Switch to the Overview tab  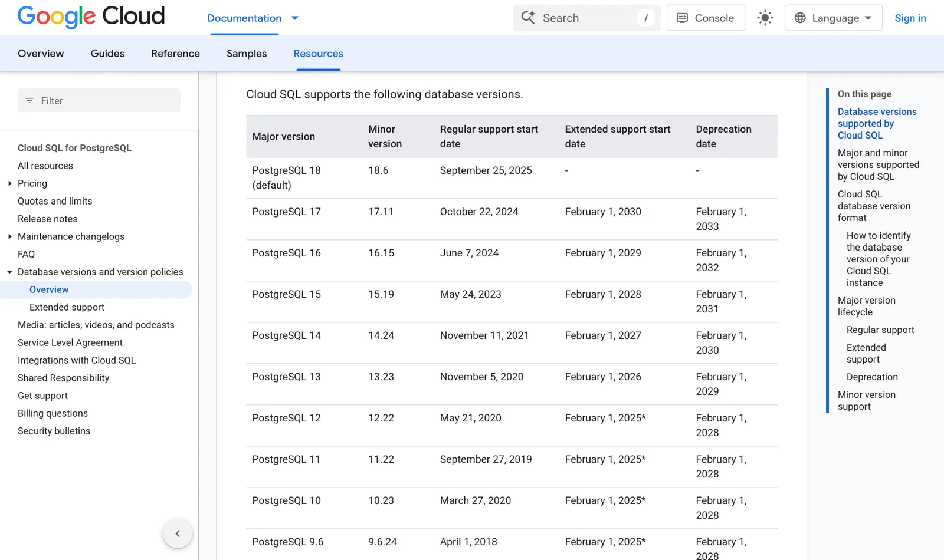point(41,54)
